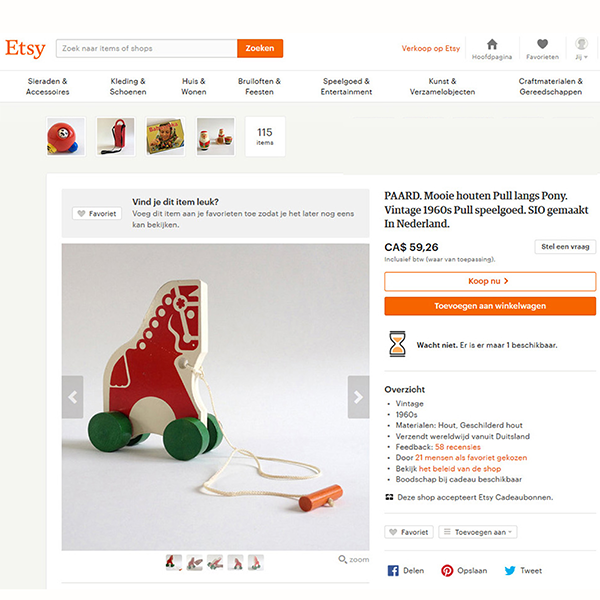This screenshot has width=600, height=600.
Task: Click Toevoegen aan winkelwagen button
Action: (489, 306)
